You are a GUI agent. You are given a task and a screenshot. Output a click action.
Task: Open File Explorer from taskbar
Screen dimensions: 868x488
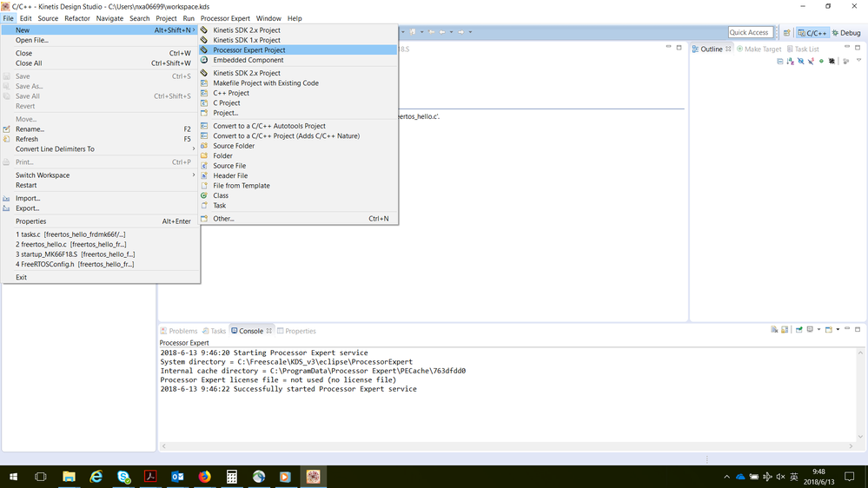69,477
